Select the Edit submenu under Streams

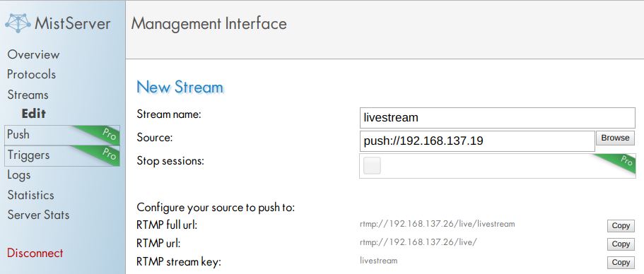pyautogui.click(x=34, y=114)
